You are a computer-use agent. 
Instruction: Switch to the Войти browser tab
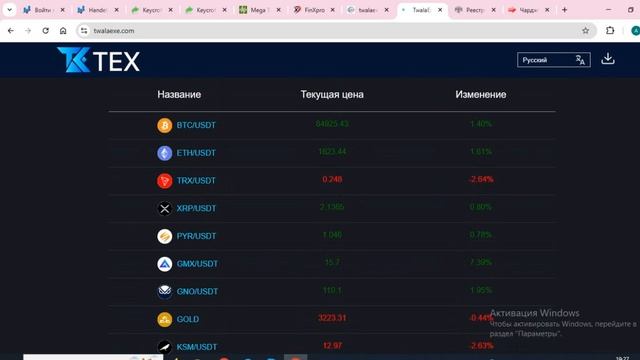click(x=44, y=10)
